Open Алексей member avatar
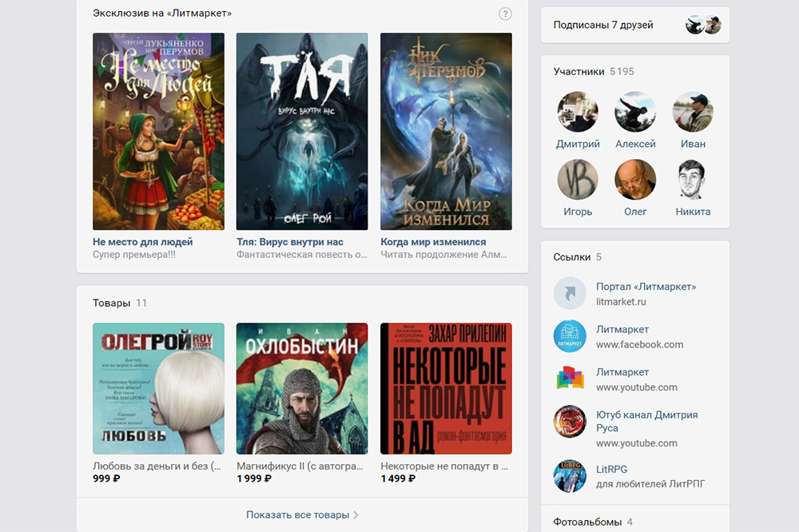This screenshot has height=532, width=799. coord(635,112)
